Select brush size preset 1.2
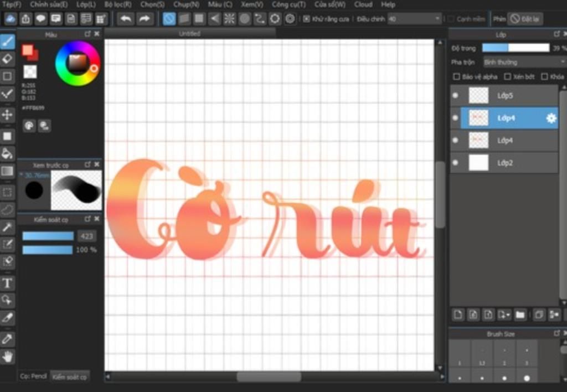Image resolution: width=567 pixels, height=392 pixels. click(482, 353)
